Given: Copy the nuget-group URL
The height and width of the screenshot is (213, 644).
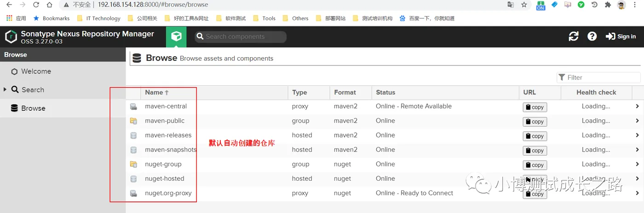Looking at the screenshot, I should (x=535, y=165).
